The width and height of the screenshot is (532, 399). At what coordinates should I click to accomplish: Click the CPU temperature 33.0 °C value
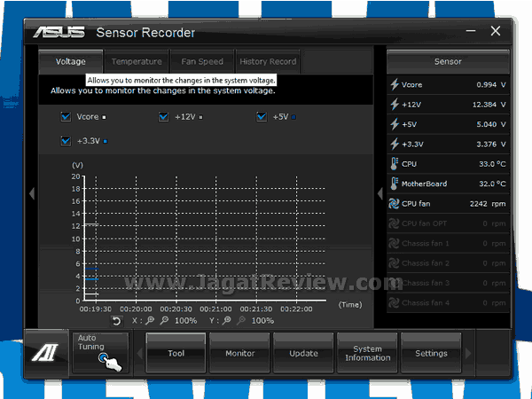pos(492,164)
